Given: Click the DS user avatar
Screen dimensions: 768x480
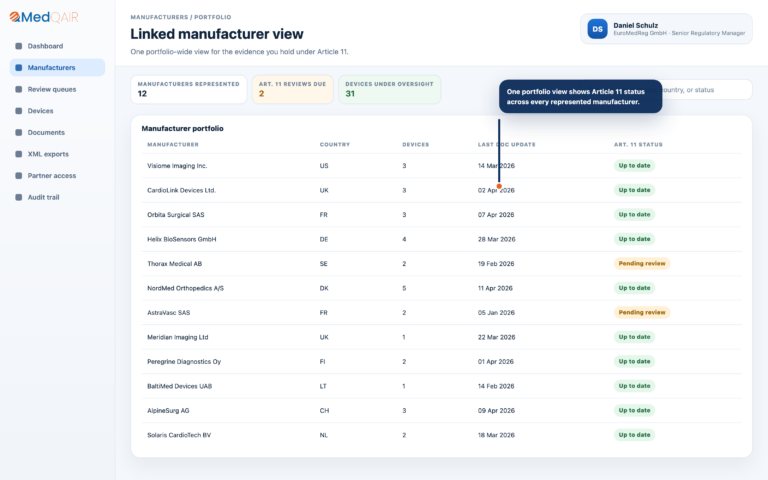Looking at the screenshot, I should [597, 29].
